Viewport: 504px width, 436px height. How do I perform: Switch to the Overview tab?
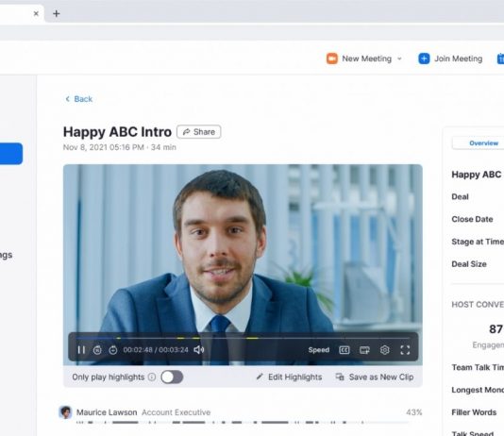point(483,143)
